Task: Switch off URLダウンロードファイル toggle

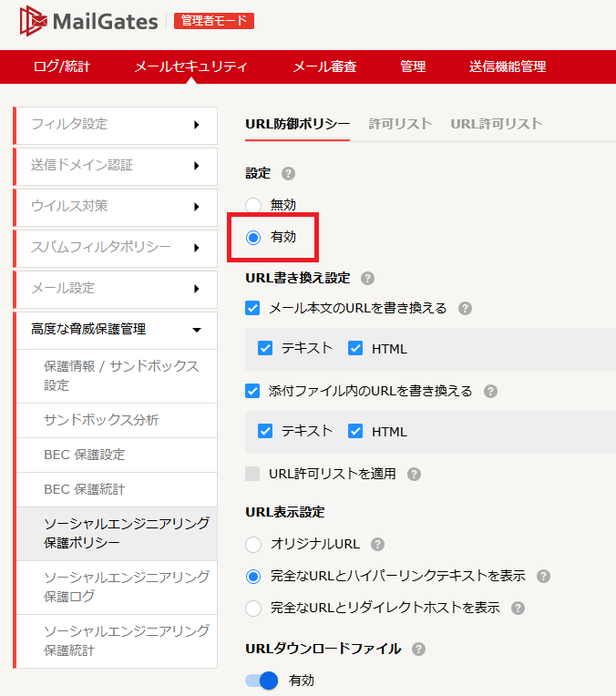Action: click(262, 680)
